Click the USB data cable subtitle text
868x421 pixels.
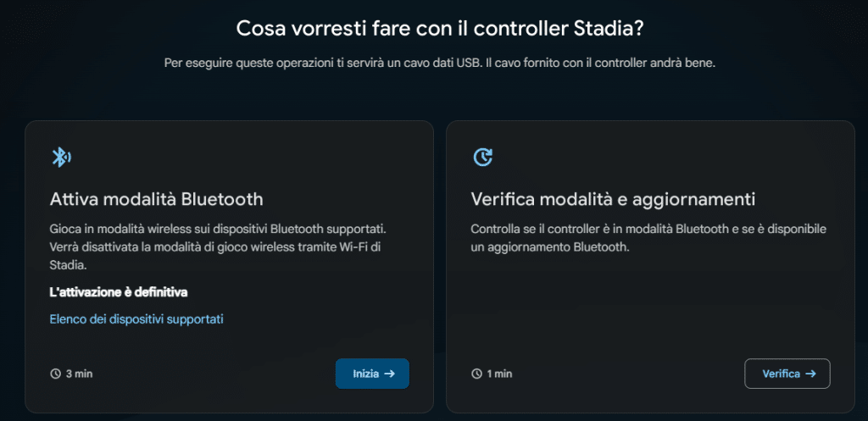tap(439, 64)
